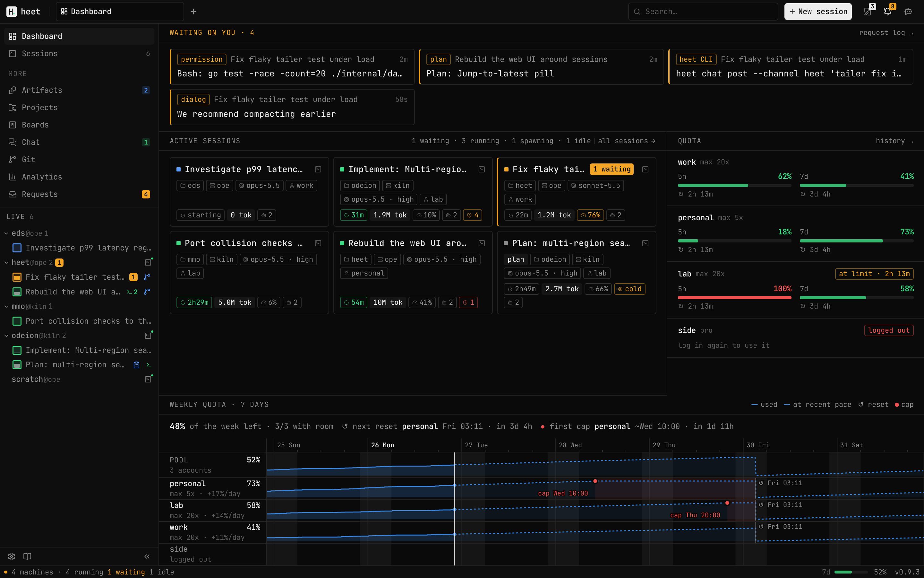Open Requests with 4 pending

[x=80, y=194]
